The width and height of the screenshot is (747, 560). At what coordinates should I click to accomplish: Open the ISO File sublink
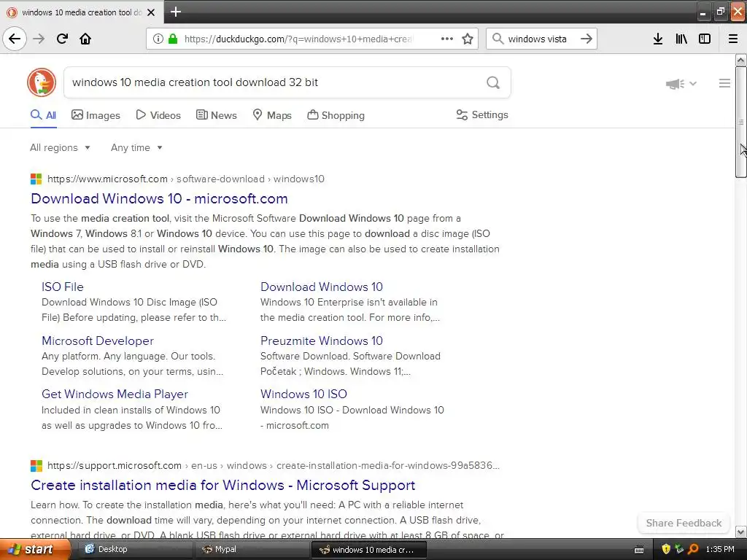63,287
